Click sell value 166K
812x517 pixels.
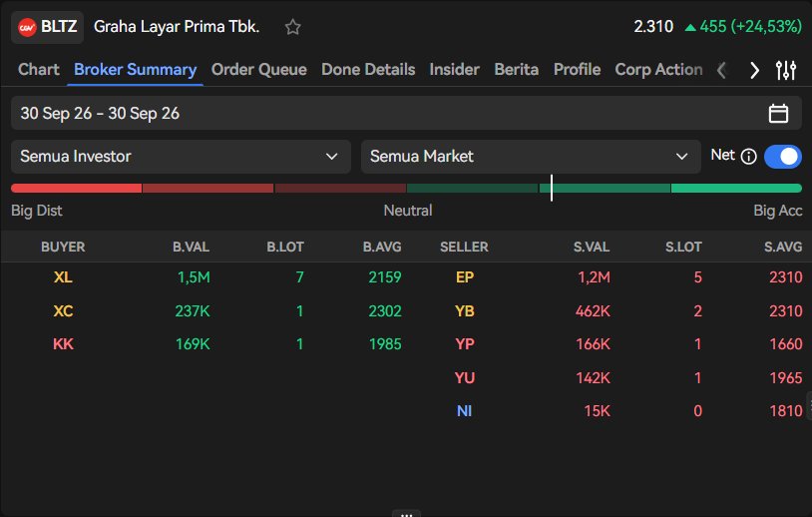[593, 344]
